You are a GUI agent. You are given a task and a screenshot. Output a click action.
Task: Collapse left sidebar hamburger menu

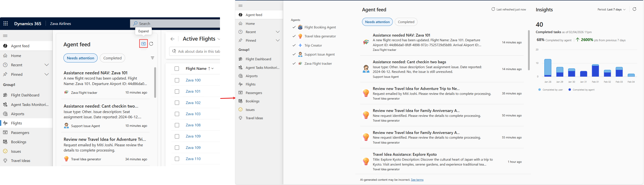(x=5, y=36)
